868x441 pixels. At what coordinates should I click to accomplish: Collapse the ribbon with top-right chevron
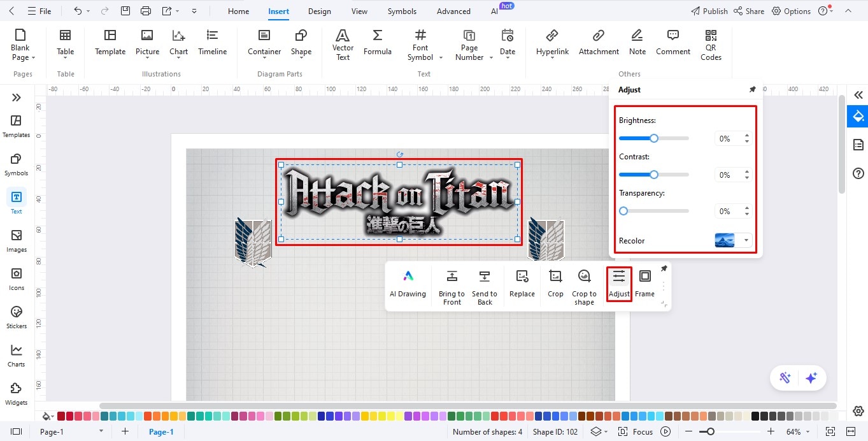pos(847,11)
